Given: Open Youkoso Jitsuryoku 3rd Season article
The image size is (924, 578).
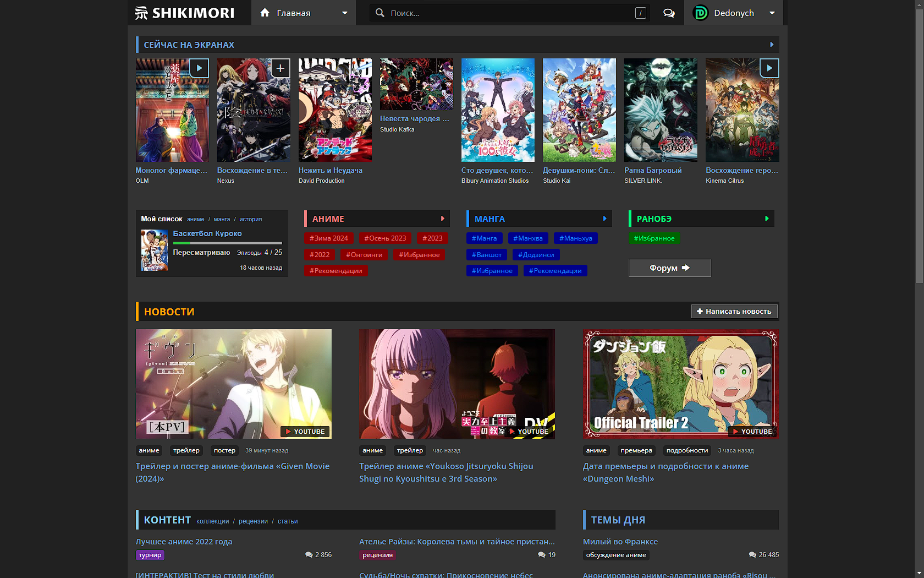Looking at the screenshot, I should [x=446, y=472].
